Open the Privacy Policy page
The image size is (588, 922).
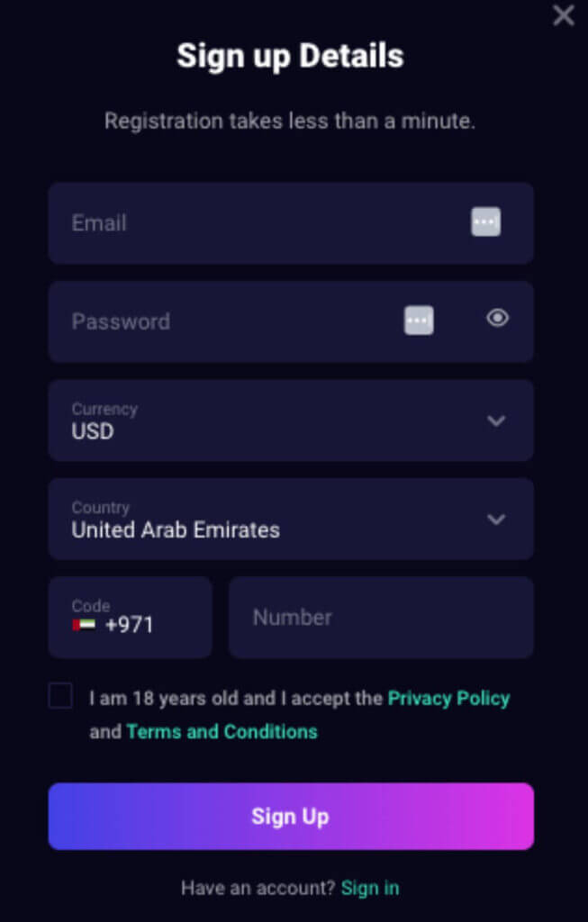coord(448,698)
